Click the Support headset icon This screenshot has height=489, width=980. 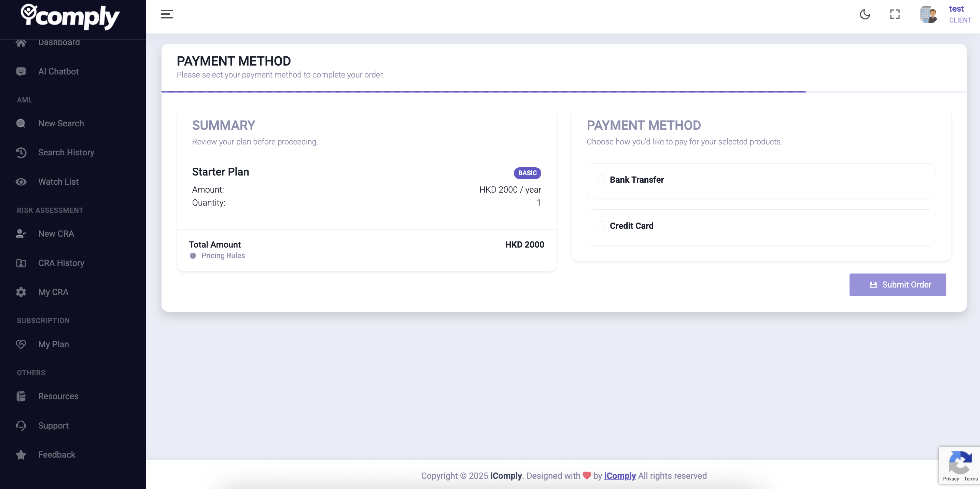(21, 425)
